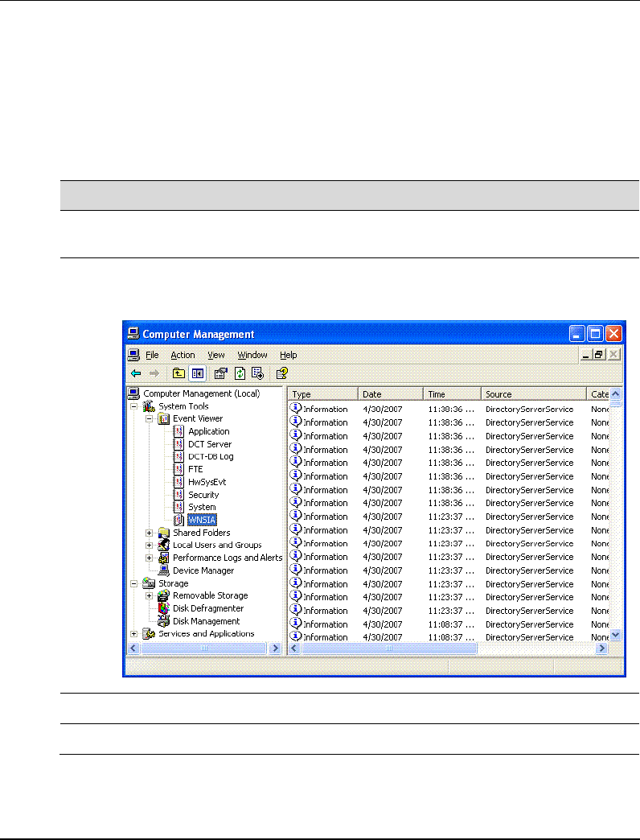This screenshot has height=840, width=640.
Task: Expand Performance Logs and Alerts node
Action: [150, 558]
